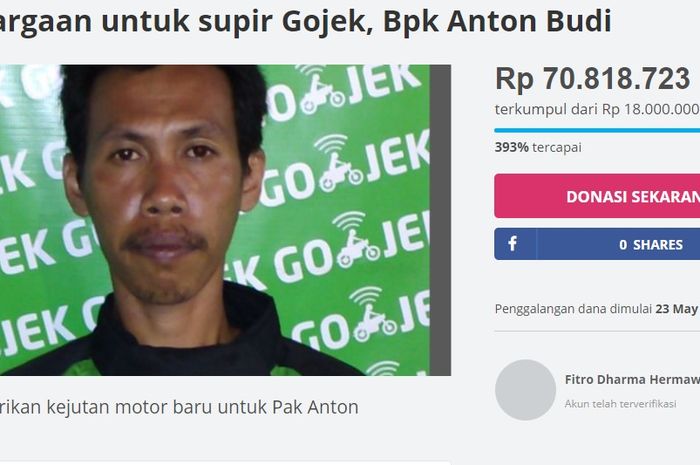Open the Pak Anton campaign photo

coord(215,220)
